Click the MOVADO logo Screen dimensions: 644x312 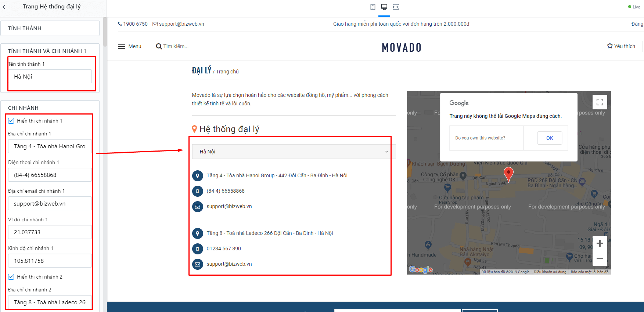click(402, 47)
